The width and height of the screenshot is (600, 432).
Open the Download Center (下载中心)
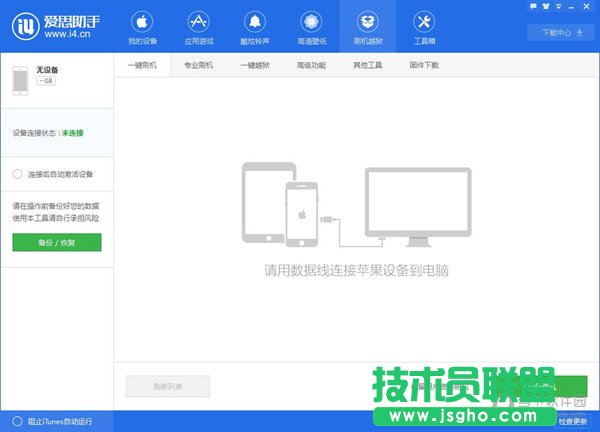tap(562, 33)
